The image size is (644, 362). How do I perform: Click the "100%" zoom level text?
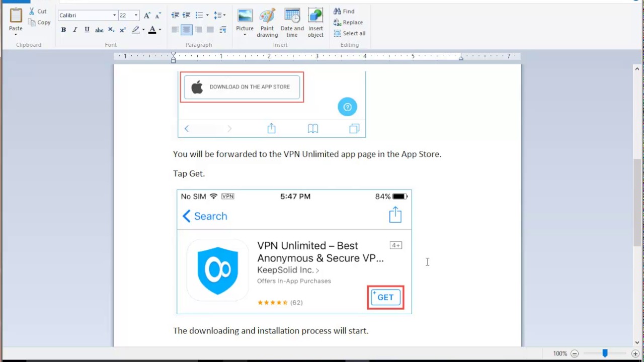560,353
